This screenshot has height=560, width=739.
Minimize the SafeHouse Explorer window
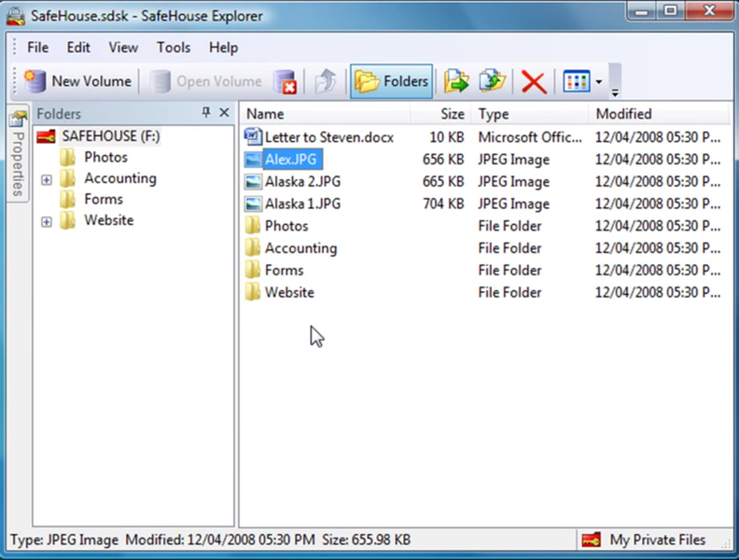pyautogui.click(x=642, y=11)
